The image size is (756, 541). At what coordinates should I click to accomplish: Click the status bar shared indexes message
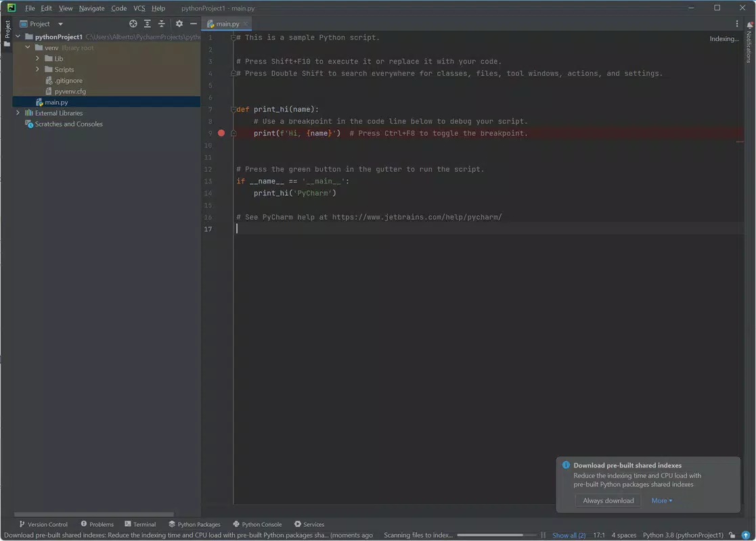point(188,535)
